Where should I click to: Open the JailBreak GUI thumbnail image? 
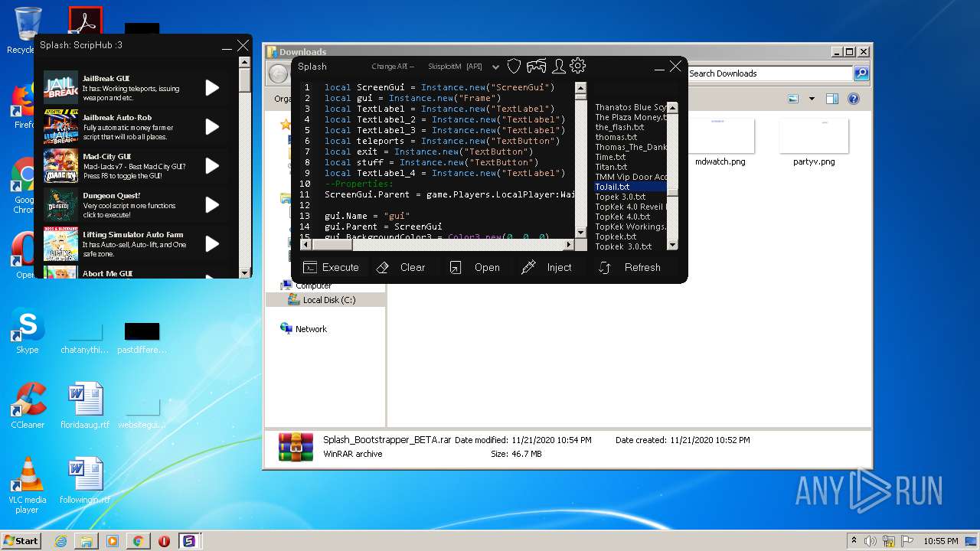(60, 87)
